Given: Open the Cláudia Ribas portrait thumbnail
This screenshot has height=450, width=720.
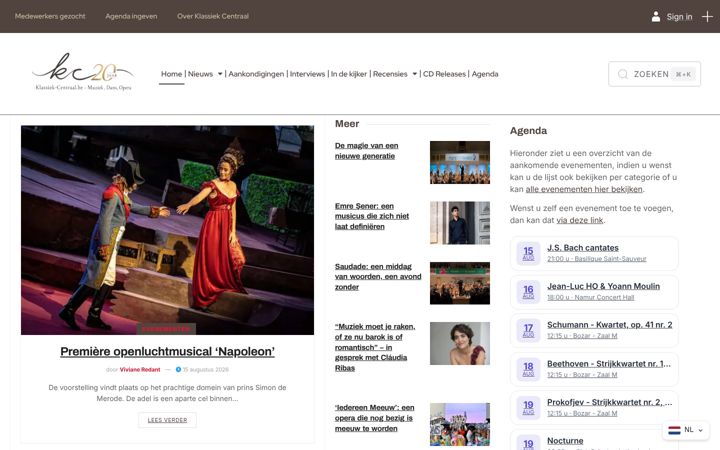Looking at the screenshot, I should [460, 343].
